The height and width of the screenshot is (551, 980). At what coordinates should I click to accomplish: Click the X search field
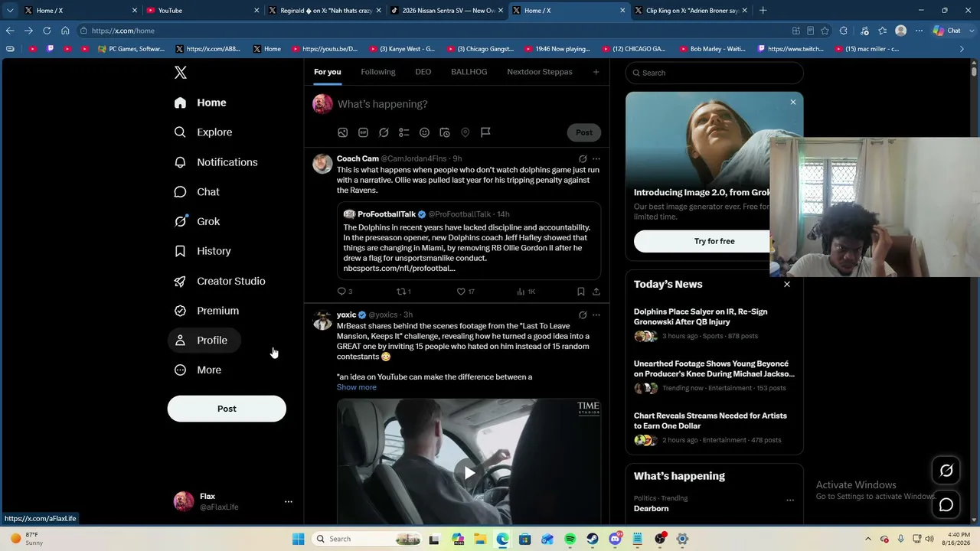tap(714, 73)
